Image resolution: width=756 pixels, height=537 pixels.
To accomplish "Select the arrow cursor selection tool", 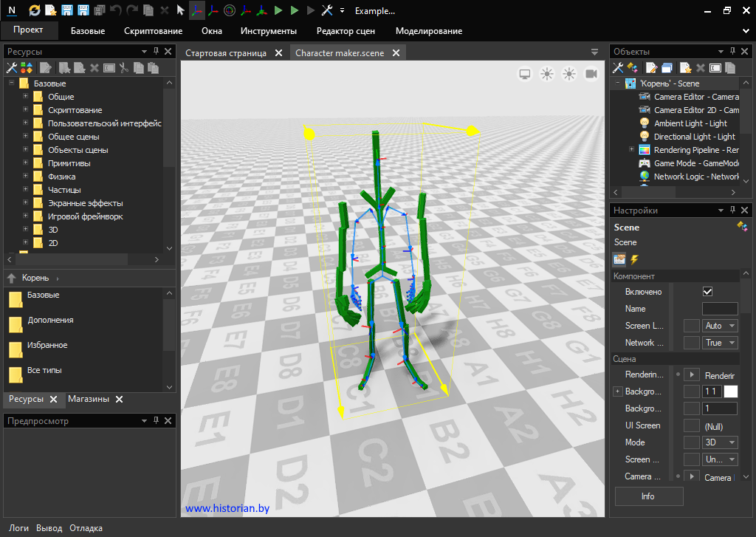I will [180, 10].
